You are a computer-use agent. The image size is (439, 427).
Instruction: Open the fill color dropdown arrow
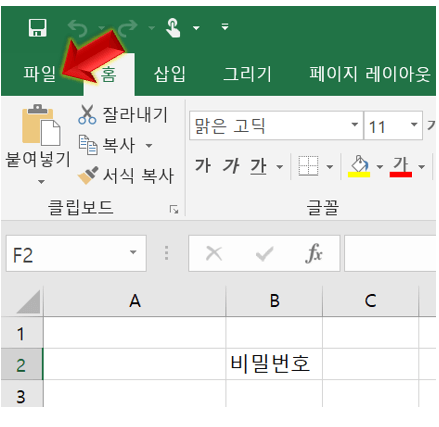(x=380, y=166)
